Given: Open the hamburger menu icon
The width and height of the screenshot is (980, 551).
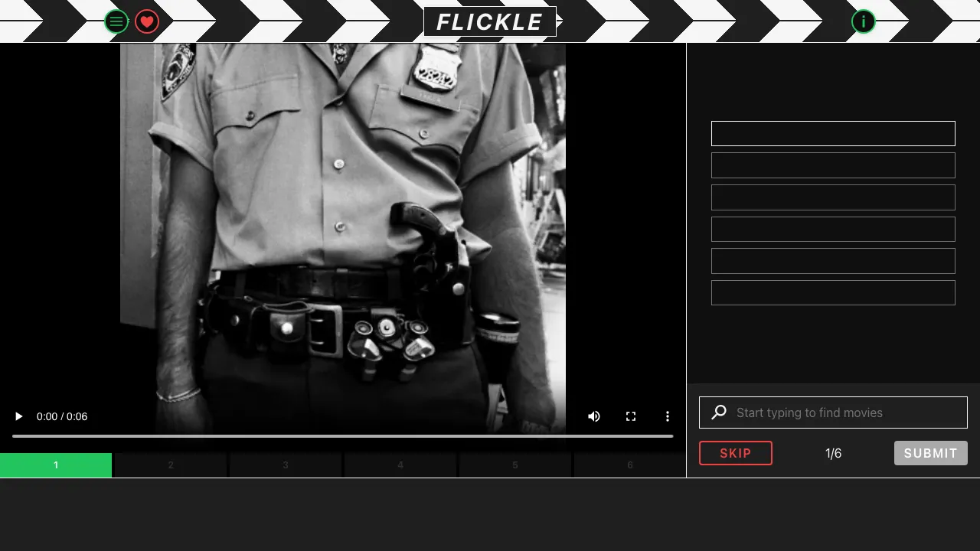Looking at the screenshot, I should [x=116, y=21].
